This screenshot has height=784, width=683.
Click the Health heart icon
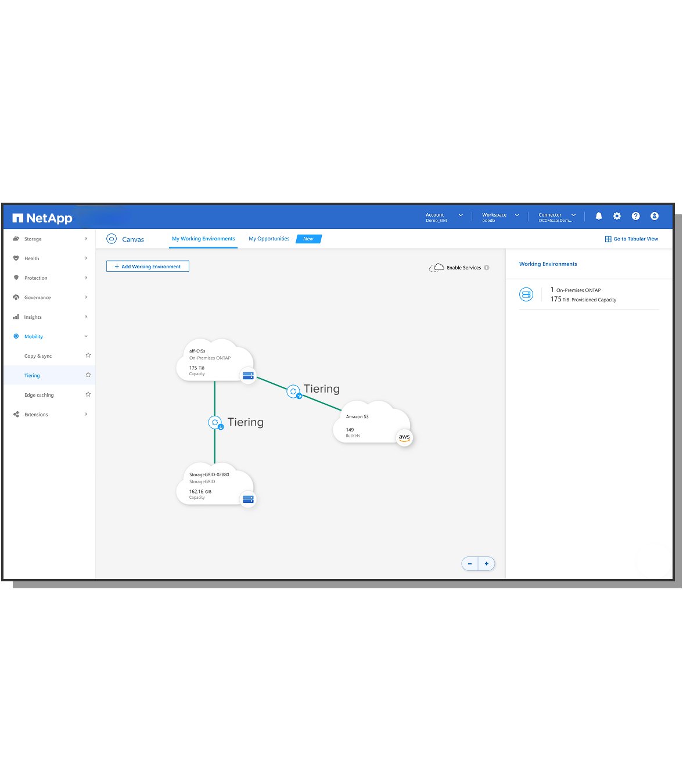16,258
